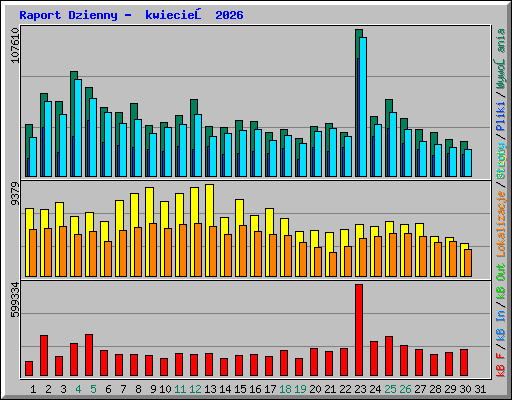This screenshot has height=400, width=512.
Task: Click the tallest cyan bar on day 23
Action: (363, 107)
